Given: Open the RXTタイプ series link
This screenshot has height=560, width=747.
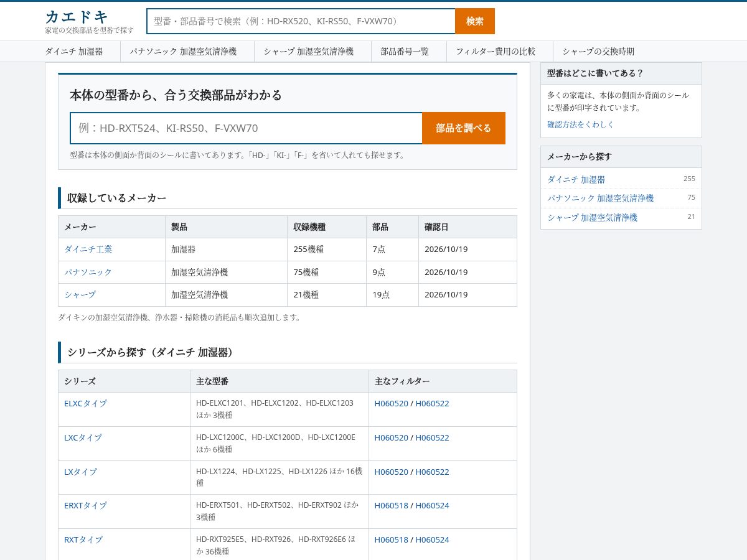Looking at the screenshot, I should point(83,539).
